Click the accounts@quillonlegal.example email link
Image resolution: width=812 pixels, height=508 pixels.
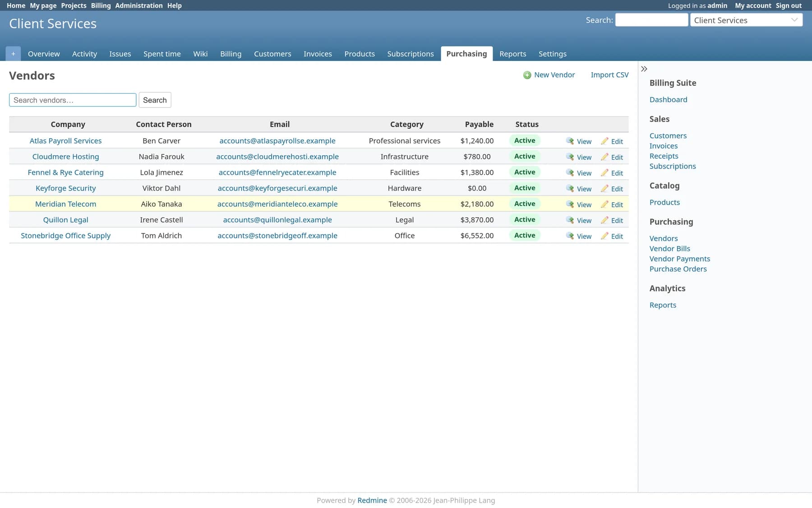click(x=277, y=219)
